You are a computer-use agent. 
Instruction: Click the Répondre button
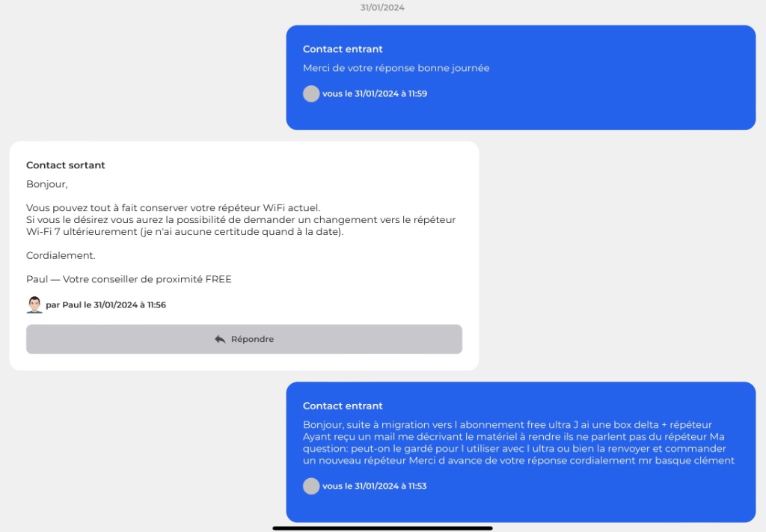pyautogui.click(x=244, y=339)
